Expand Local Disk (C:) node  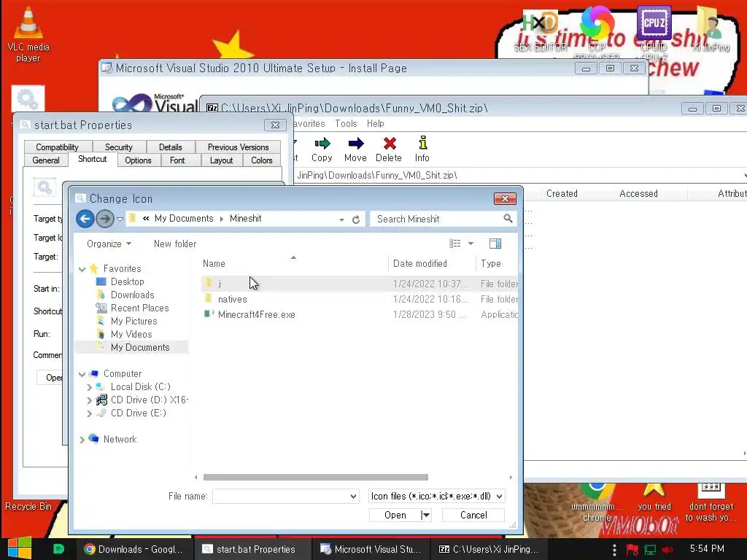pyautogui.click(x=89, y=387)
